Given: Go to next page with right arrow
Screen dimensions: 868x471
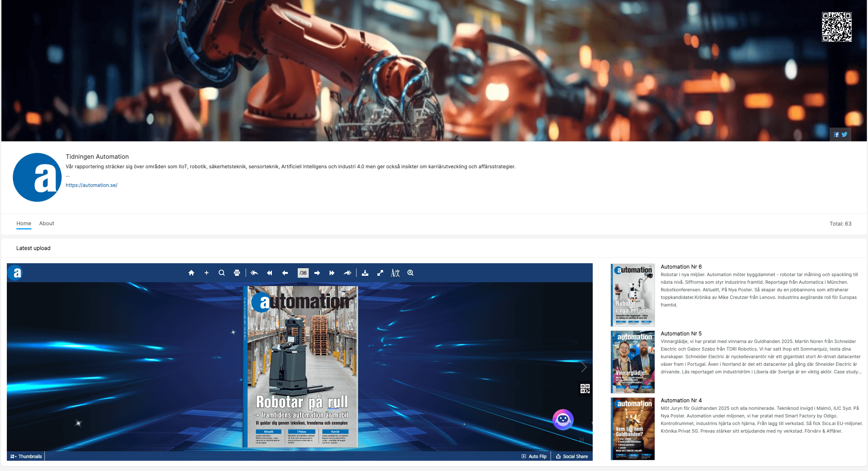Looking at the screenshot, I should [317, 273].
